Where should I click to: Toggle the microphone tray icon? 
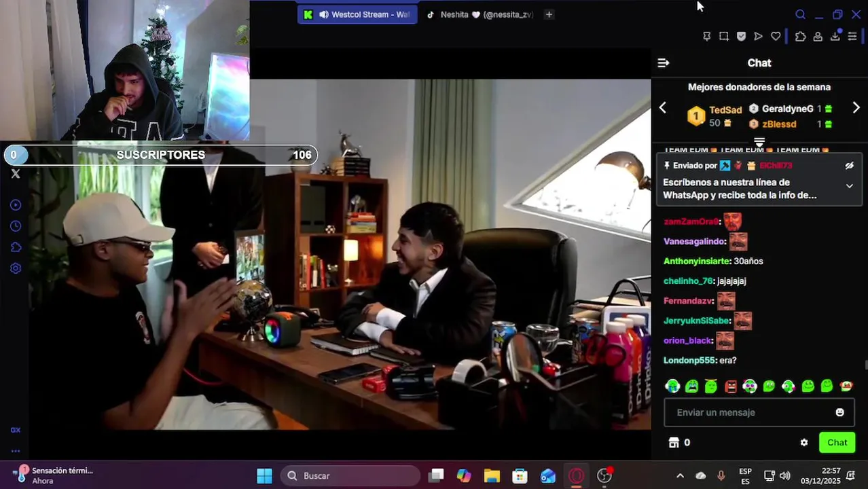pos(721,476)
